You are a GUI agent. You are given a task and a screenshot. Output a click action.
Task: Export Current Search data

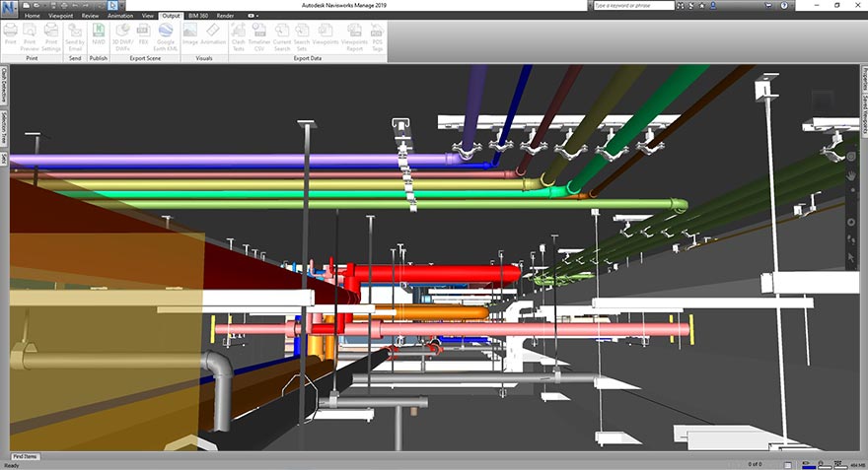[282, 36]
